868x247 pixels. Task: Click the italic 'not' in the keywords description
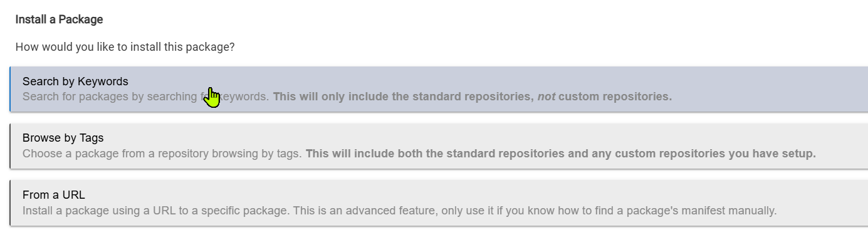[x=546, y=97]
